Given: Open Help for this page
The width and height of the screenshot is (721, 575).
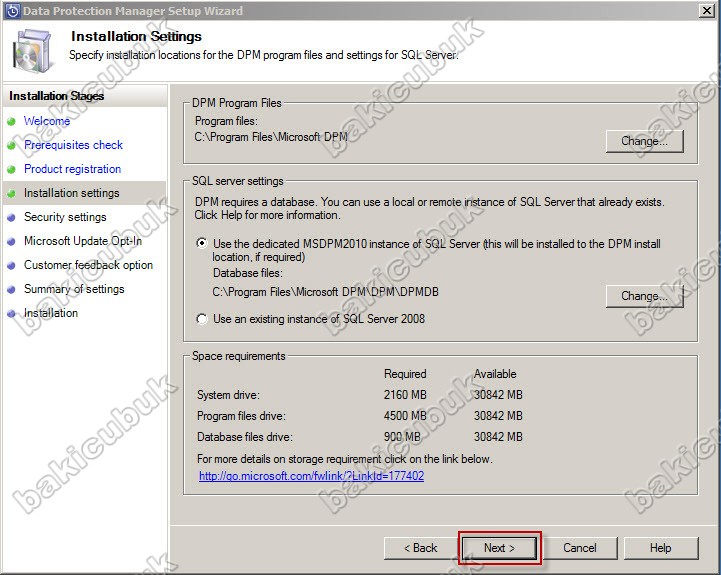Looking at the screenshot, I should click(661, 548).
